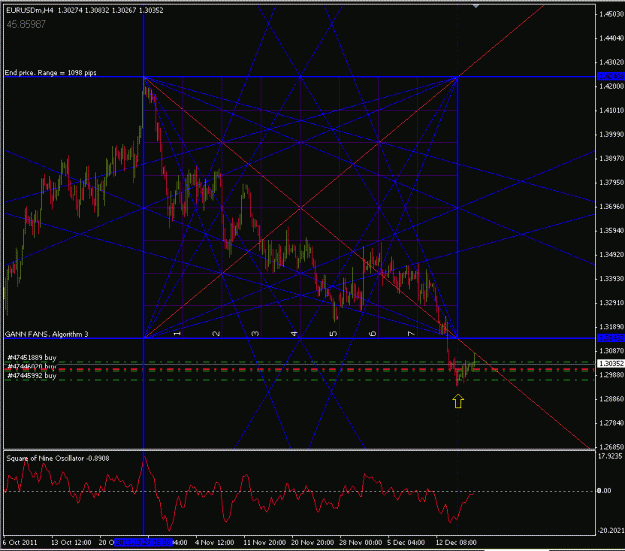Image resolution: width=625 pixels, height=551 pixels.
Task: Click the current price tag 1.30352
Action: 611,364
